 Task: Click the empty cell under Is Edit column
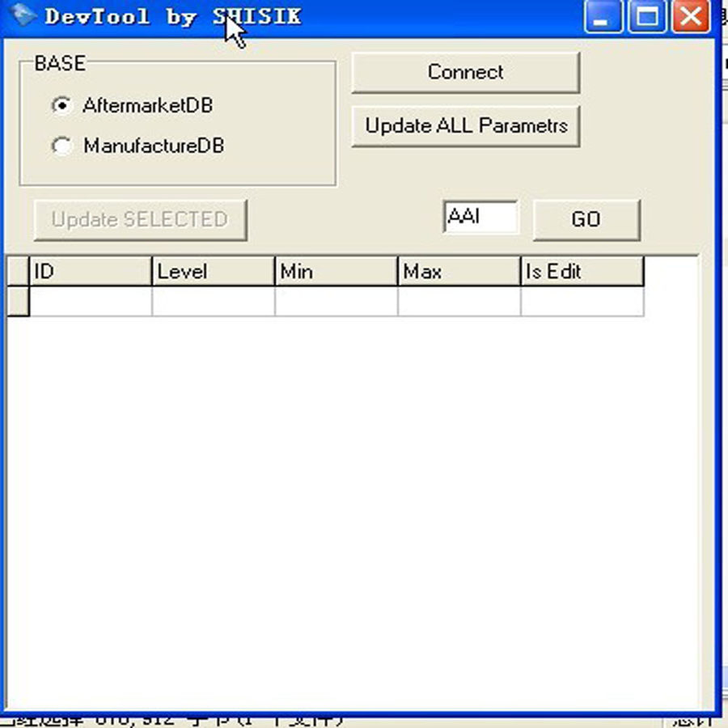click(x=582, y=302)
